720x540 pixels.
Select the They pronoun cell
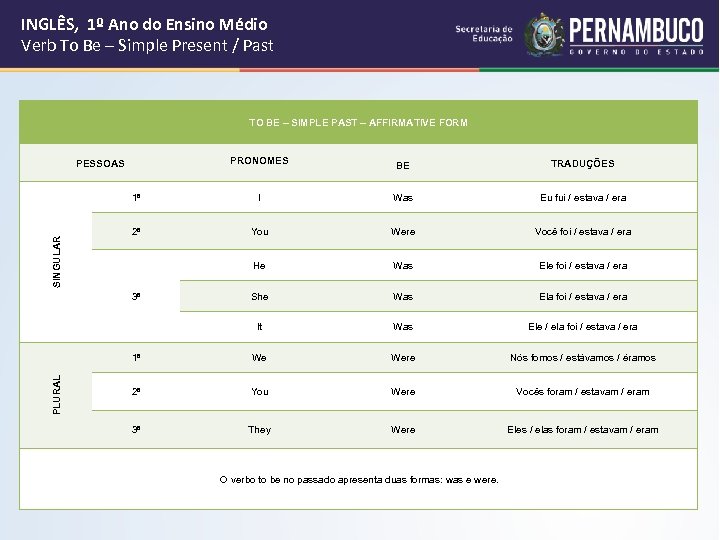coord(259,430)
